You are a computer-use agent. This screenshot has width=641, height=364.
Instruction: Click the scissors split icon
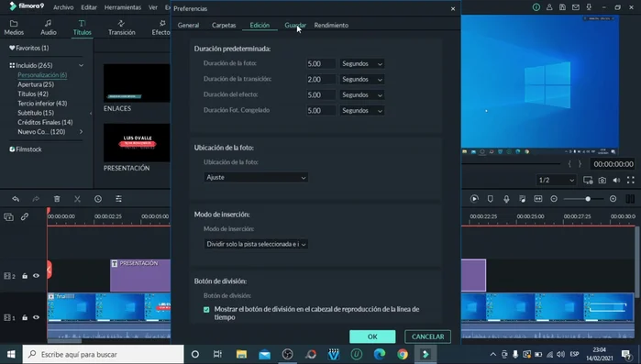pyautogui.click(x=77, y=199)
